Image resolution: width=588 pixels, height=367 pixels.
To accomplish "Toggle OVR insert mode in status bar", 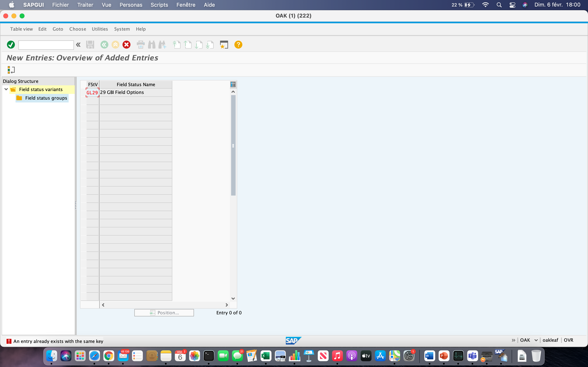I will click(x=568, y=340).
